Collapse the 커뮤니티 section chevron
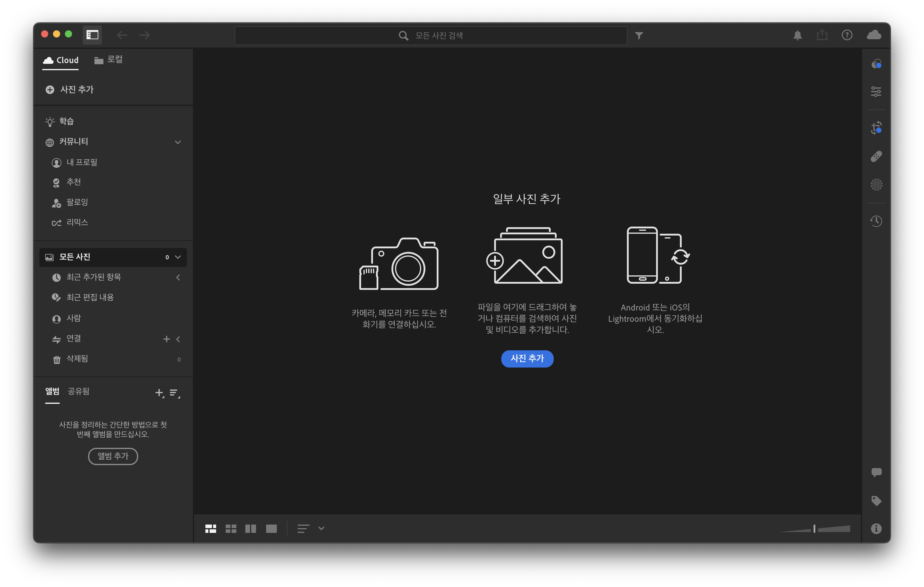The width and height of the screenshot is (924, 587). tap(178, 142)
